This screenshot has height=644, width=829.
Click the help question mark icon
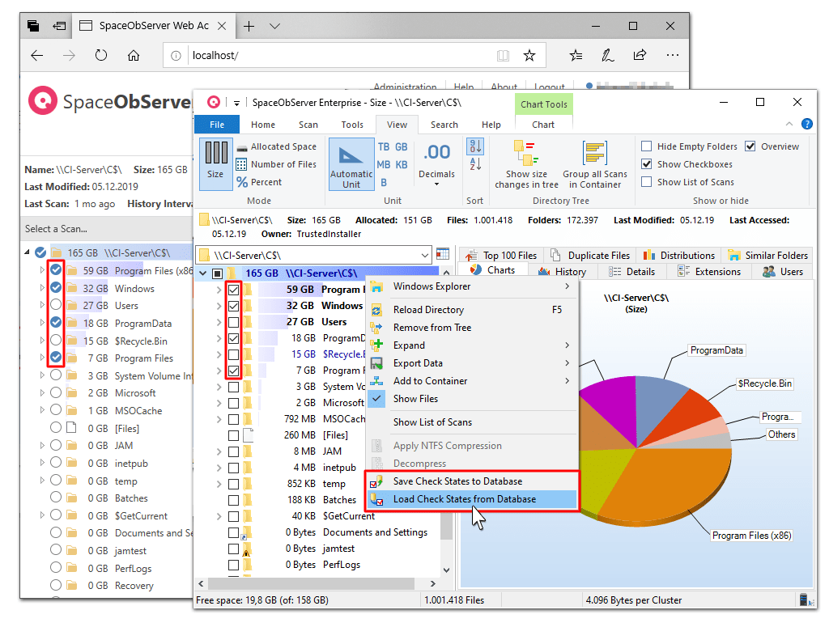pyautogui.click(x=806, y=124)
